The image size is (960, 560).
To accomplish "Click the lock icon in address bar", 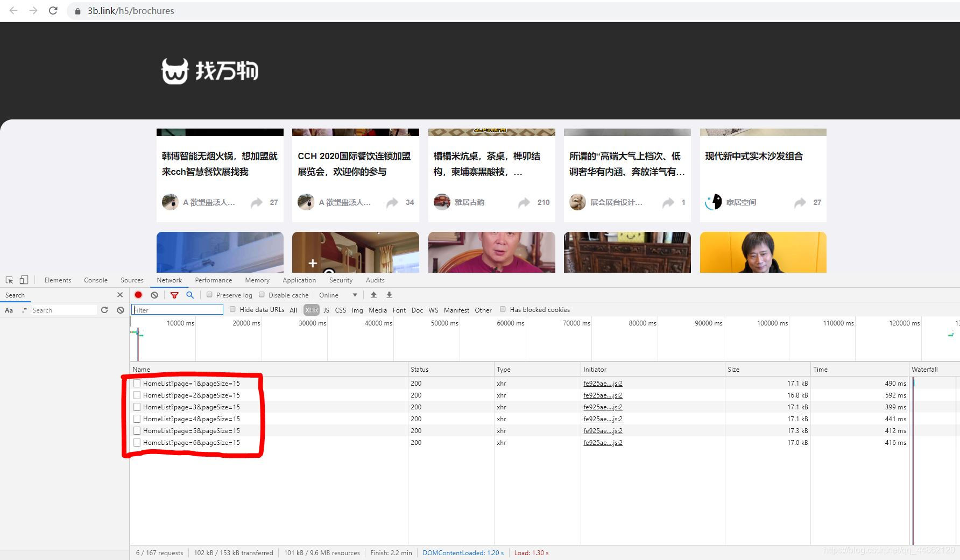I will (x=77, y=11).
